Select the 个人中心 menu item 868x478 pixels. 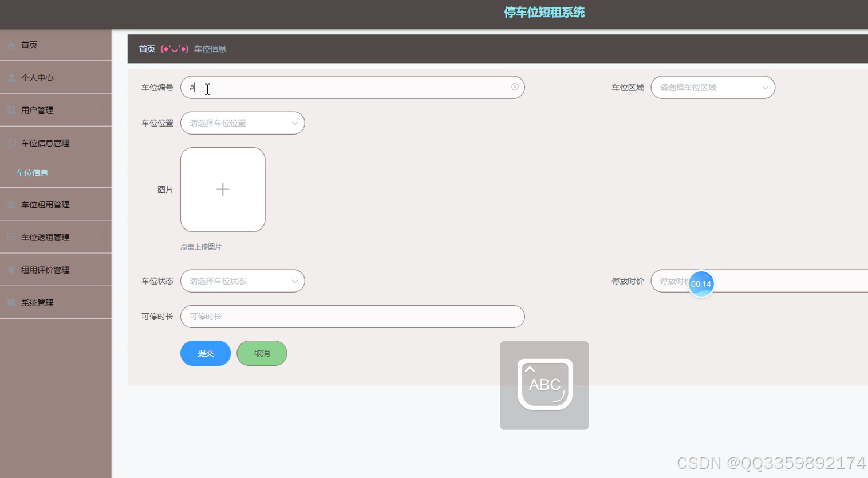click(x=56, y=77)
